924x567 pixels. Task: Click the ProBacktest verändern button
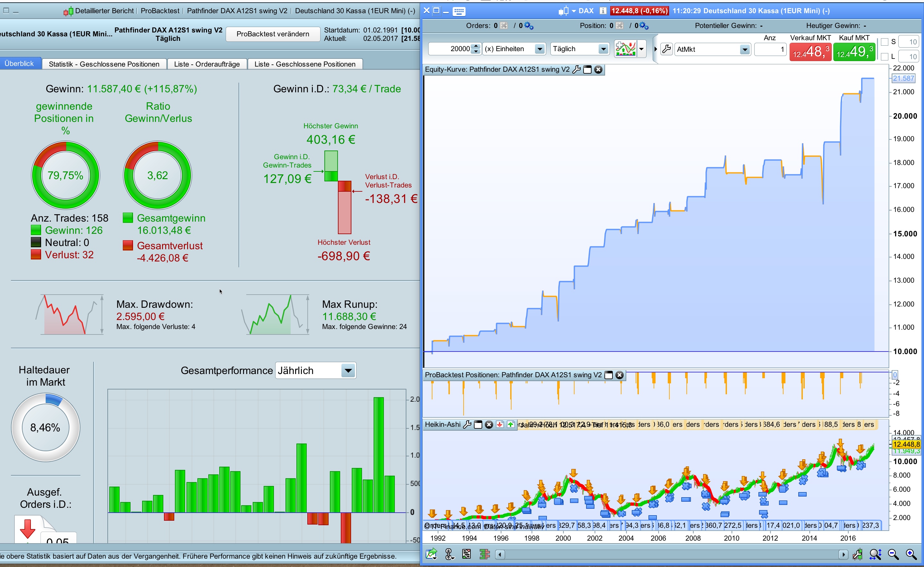pyautogui.click(x=273, y=34)
